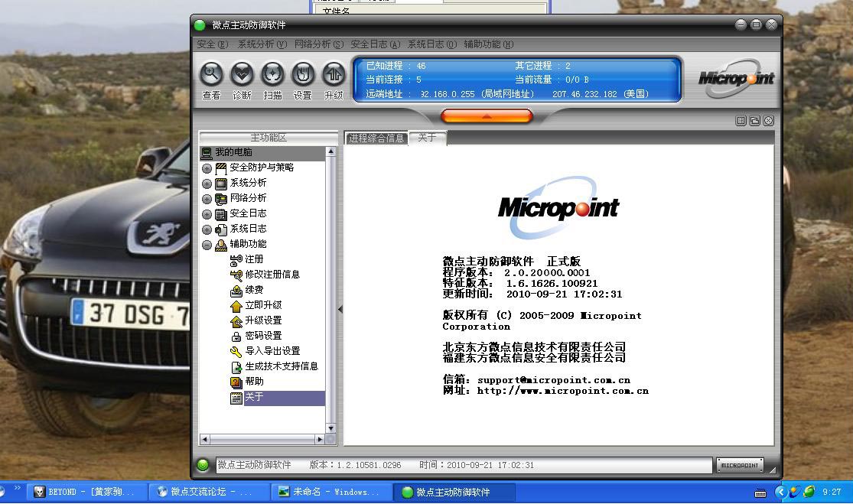Open the 注册 registration icon
Screen dimensions: 853x504
pyautogui.click(x=236, y=260)
